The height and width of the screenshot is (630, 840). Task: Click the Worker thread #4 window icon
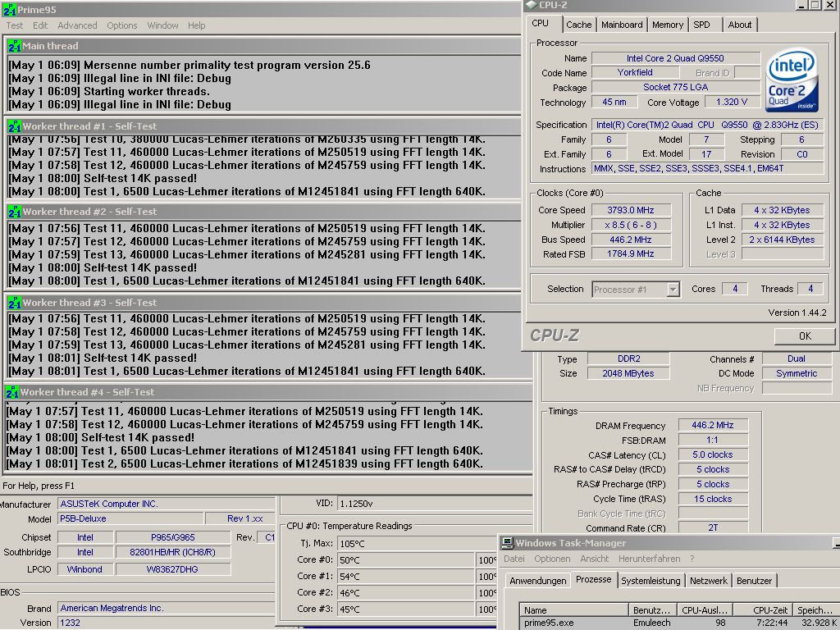pyautogui.click(x=11, y=391)
